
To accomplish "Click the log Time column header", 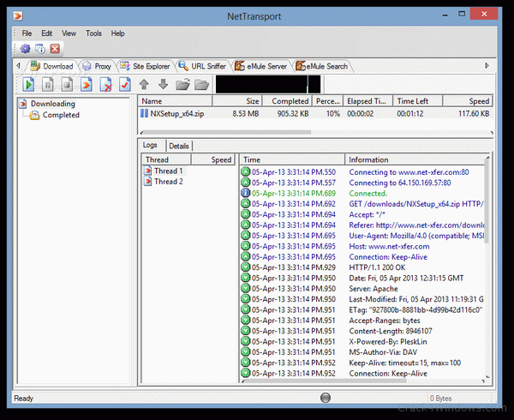I will tap(292, 159).
